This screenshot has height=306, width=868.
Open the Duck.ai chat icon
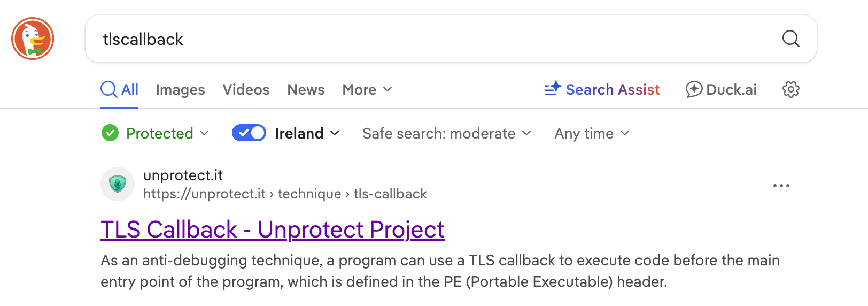click(x=694, y=89)
